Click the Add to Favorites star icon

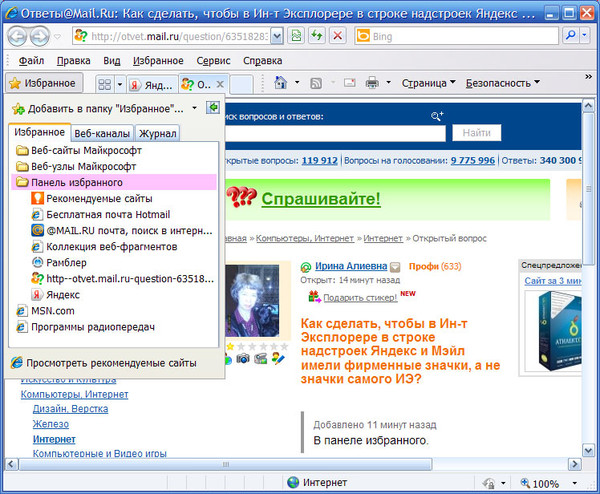(x=18, y=109)
